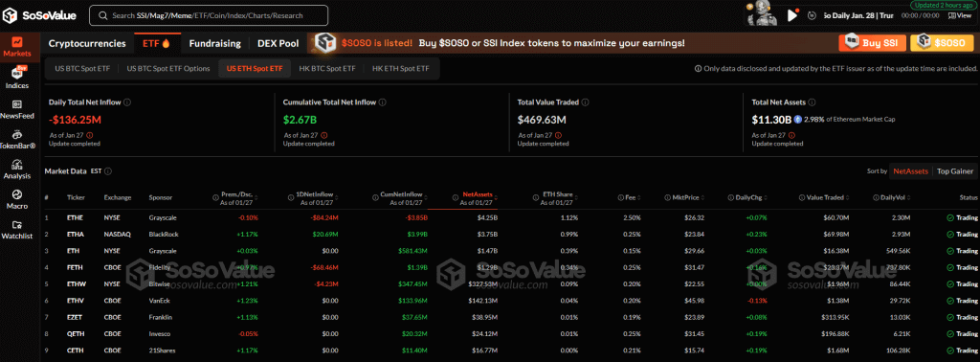Open the Macro sidebar section
Image resolution: width=980 pixels, height=362 pixels.
pyautogui.click(x=17, y=199)
